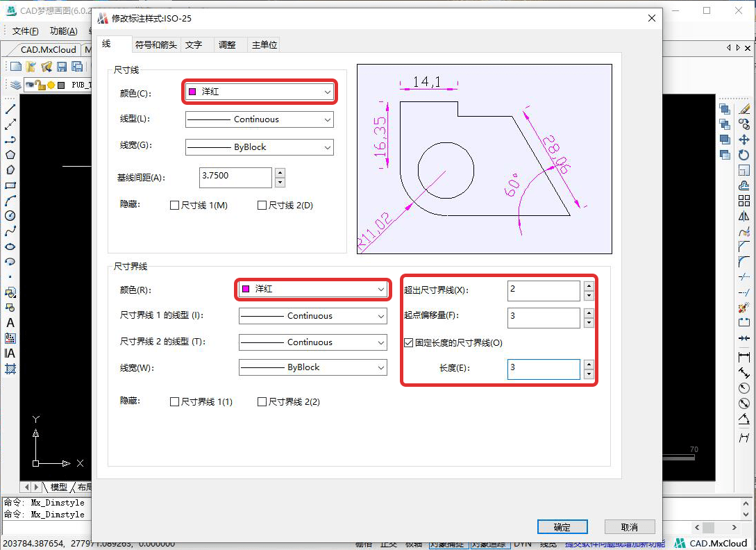The height and width of the screenshot is (550, 756).
Task: Open the 文件(F) menu
Action: pyautogui.click(x=25, y=31)
